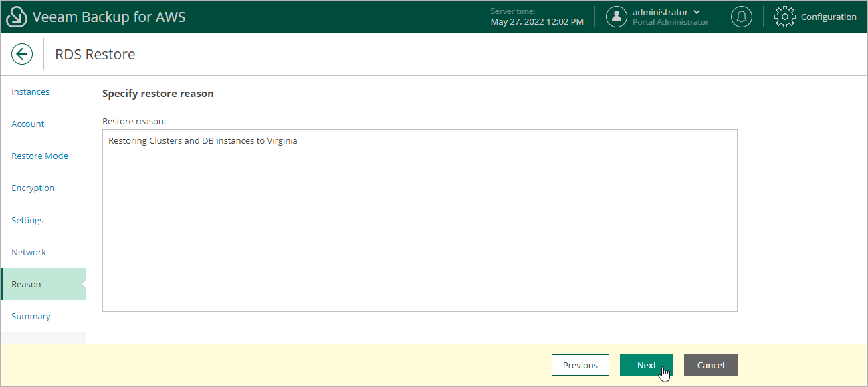868x387 pixels.
Task: Click the Veeam Backup logo icon
Action: [x=17, y=17]
